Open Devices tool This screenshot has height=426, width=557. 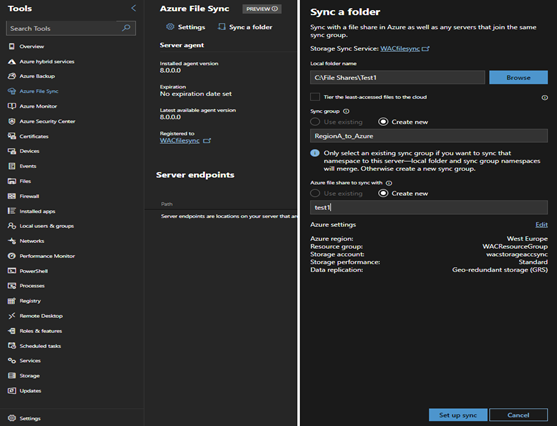pos(29,151)
